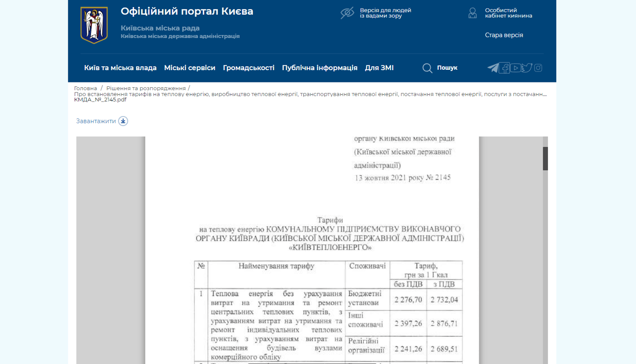This screenshot has width=636, height=364.
Task: Open the Київ та міська влада menu
Action: (120, 68)
